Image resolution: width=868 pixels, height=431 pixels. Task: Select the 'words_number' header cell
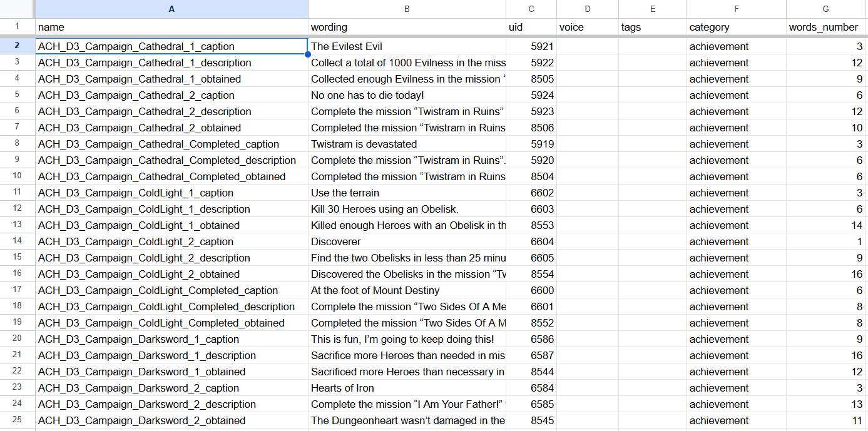click(x=826, y=28)
